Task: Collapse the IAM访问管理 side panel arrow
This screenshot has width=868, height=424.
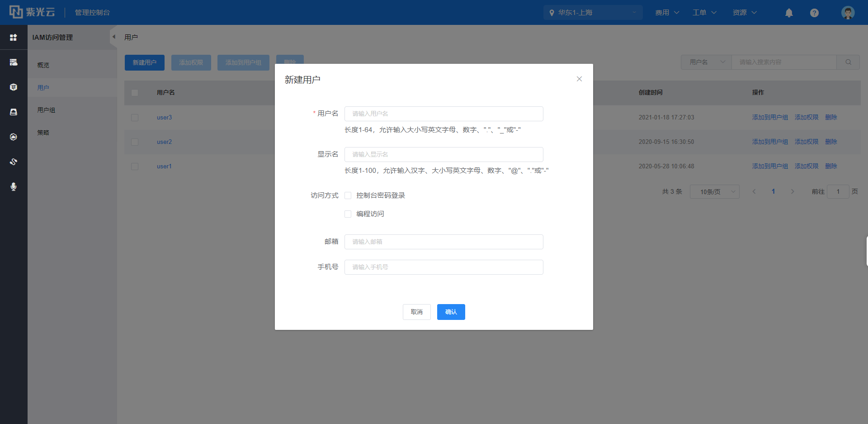Action: (114, 37)
